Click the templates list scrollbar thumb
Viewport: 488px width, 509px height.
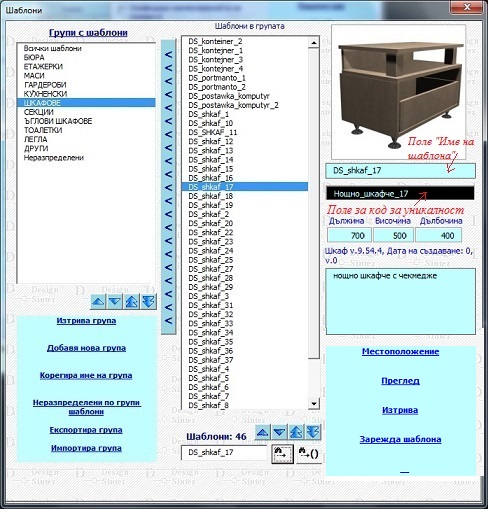tap(314, 203)
